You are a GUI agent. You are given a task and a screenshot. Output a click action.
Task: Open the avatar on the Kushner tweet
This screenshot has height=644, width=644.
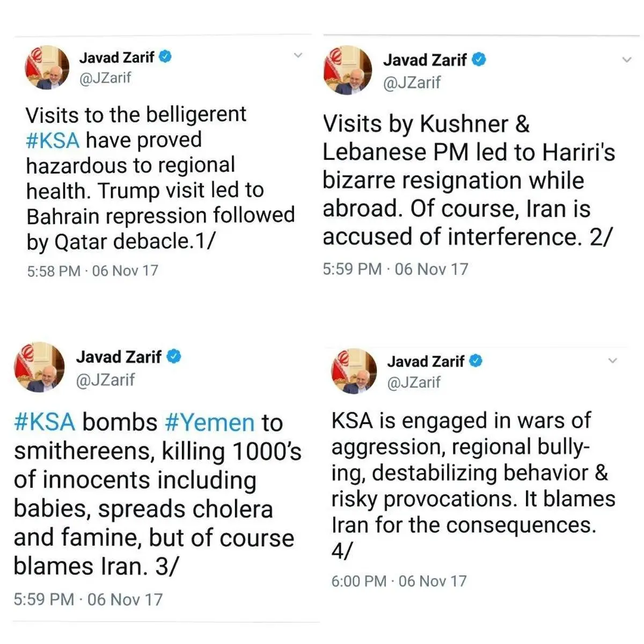click(x=348, y=70)
